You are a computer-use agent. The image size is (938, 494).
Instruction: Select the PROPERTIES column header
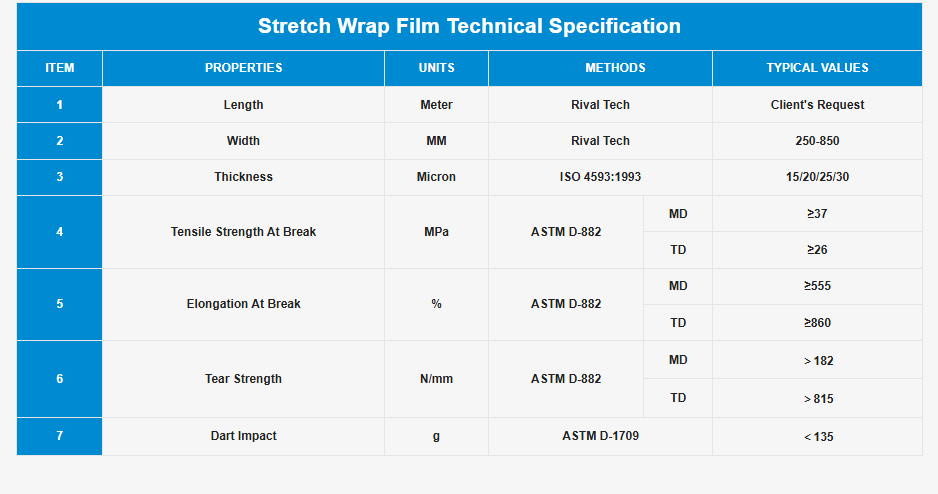click(x=243, y=68)
